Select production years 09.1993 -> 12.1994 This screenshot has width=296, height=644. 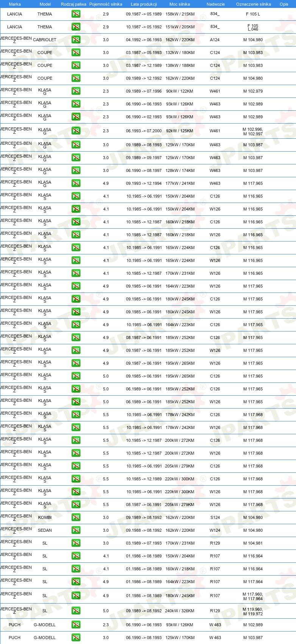(x=144, y=183)
